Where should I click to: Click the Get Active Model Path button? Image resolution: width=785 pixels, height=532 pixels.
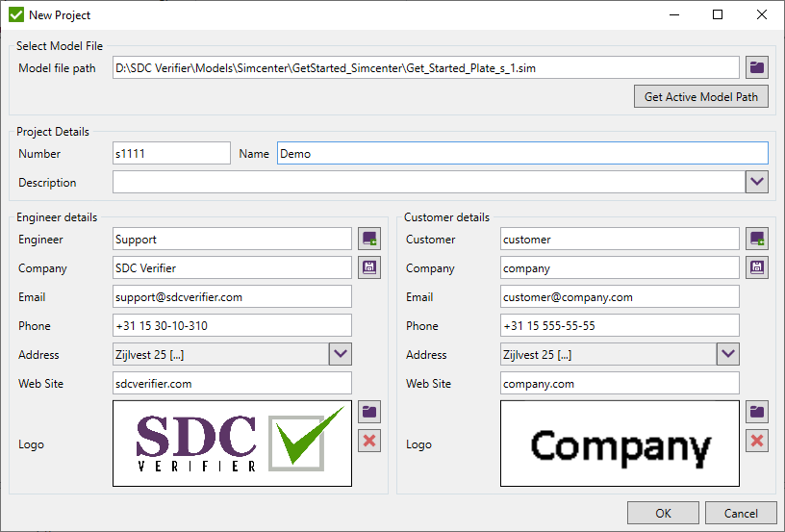click(700, 96)
